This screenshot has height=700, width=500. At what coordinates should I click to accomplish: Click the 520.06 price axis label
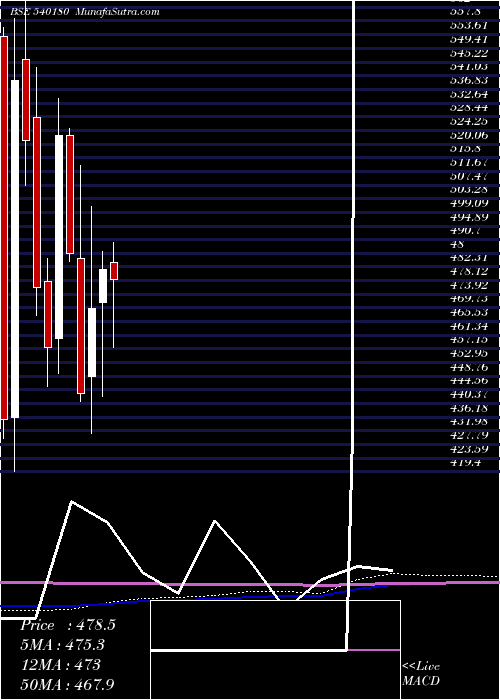point(469,134)
